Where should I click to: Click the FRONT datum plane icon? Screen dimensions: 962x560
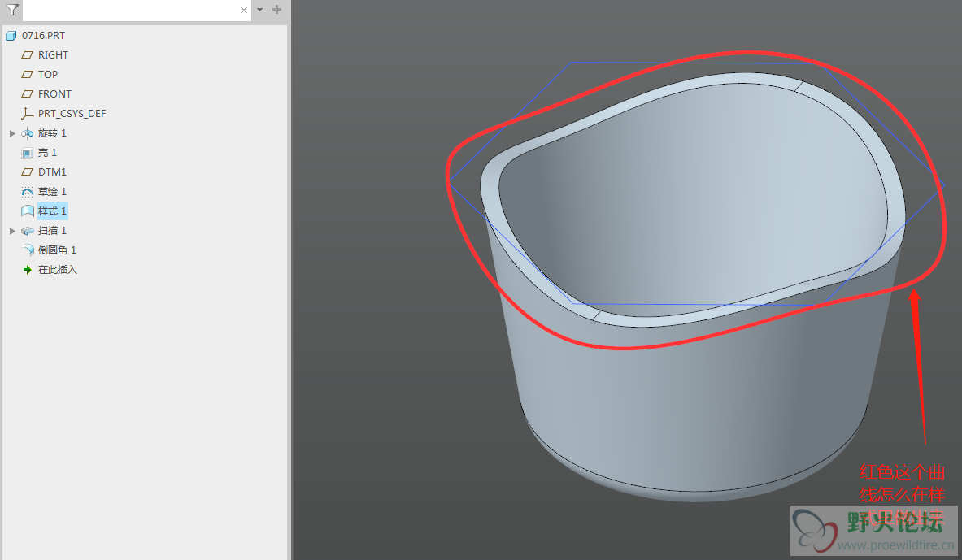click(27, 93)
